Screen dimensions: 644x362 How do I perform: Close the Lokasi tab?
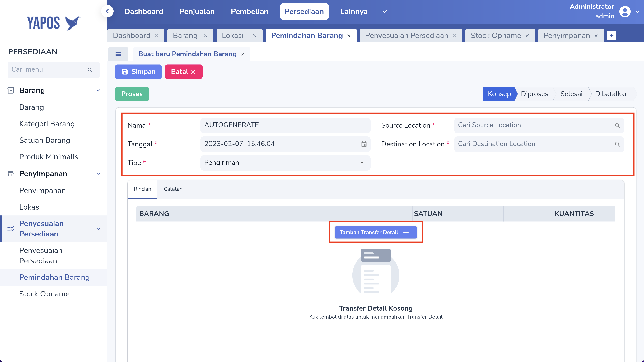254,36
